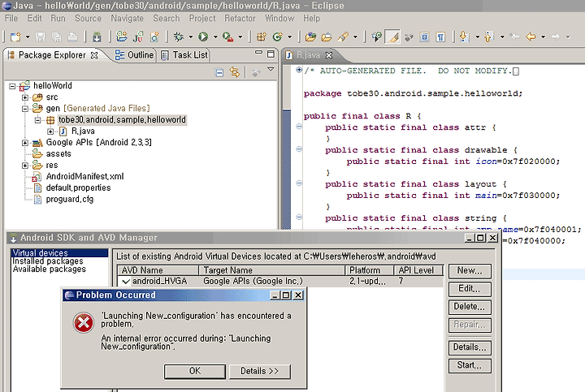Click the New wizard toolbar icon
The image size is (585, 392).
[15, 37]
